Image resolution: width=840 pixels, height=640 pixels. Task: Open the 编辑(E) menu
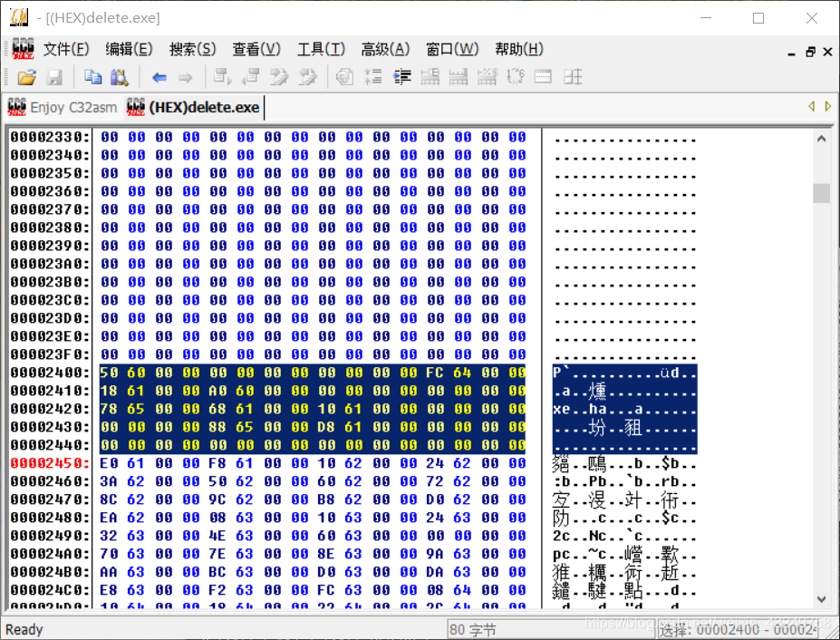point(129,49)
